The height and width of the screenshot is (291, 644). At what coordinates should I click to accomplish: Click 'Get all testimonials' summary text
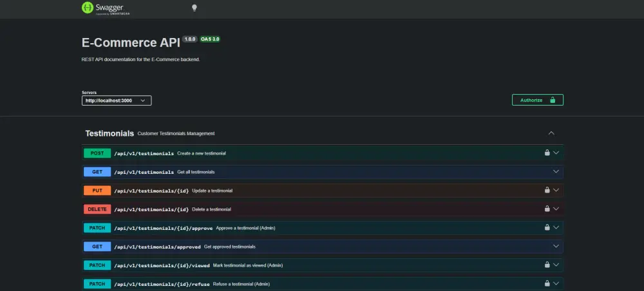[196, 172]
